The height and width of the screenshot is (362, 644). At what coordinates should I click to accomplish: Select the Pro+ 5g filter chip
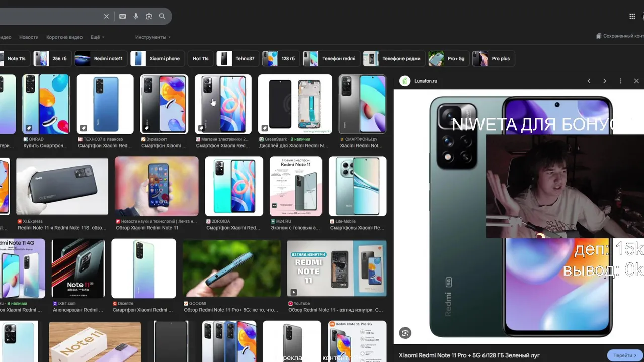[x=449, y=58]
